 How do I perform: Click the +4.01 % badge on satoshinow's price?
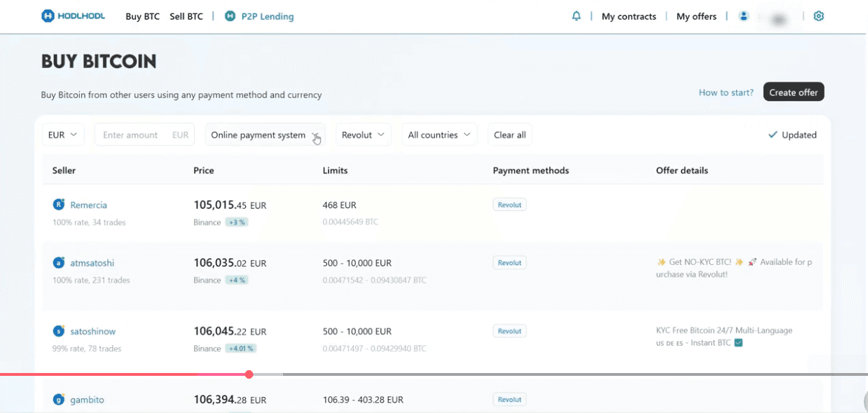click(240, 348)
